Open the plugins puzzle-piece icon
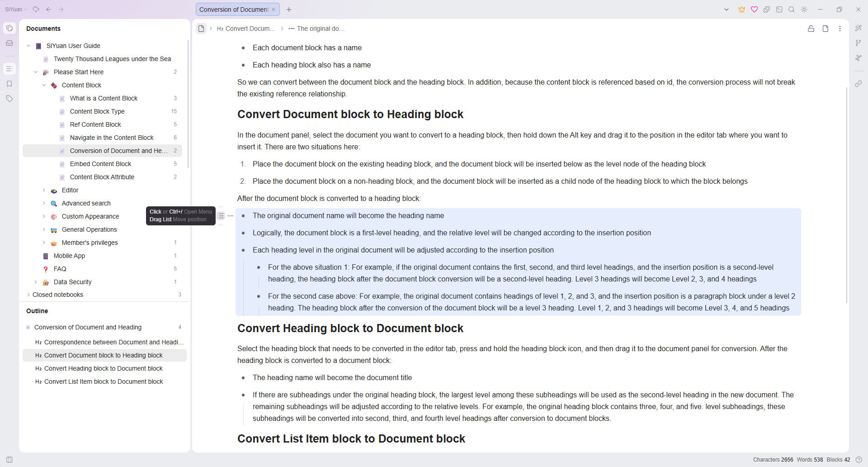 pyautogui.click(x=767, y=10)
